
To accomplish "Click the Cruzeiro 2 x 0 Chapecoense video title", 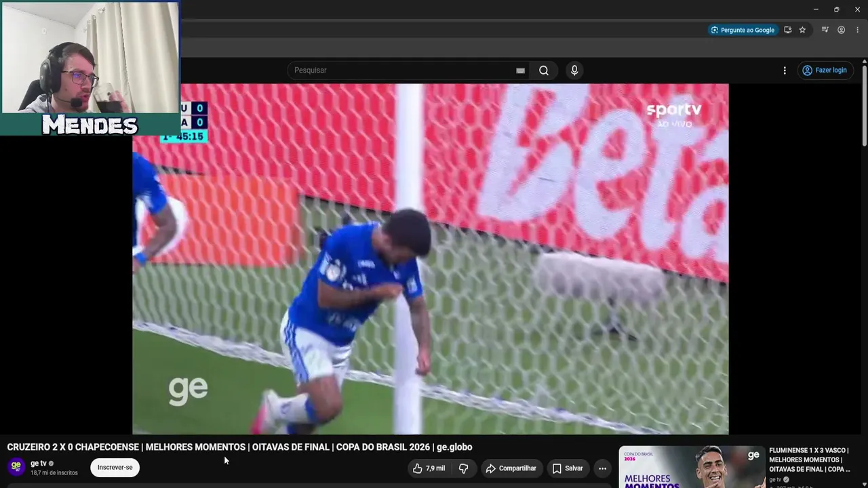I will click(x=239, y=447).
